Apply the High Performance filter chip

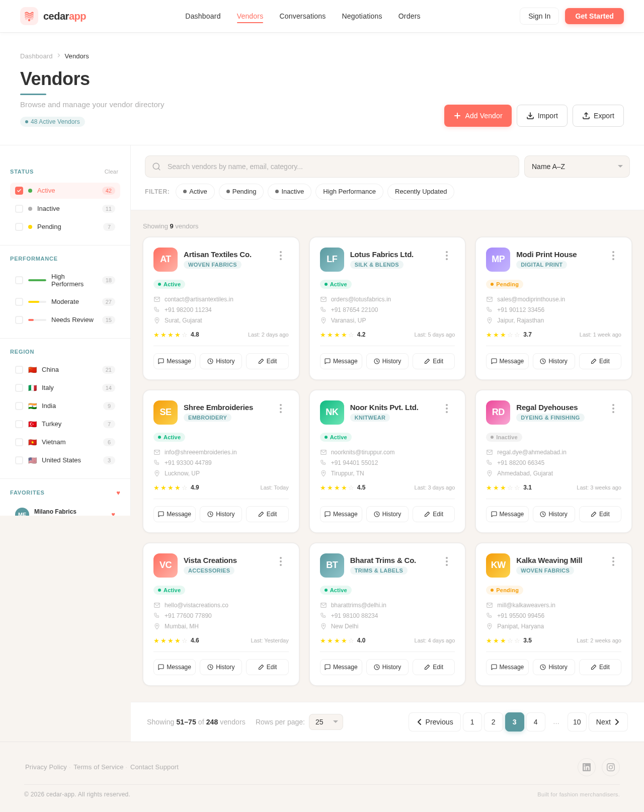tap(349, 192)
